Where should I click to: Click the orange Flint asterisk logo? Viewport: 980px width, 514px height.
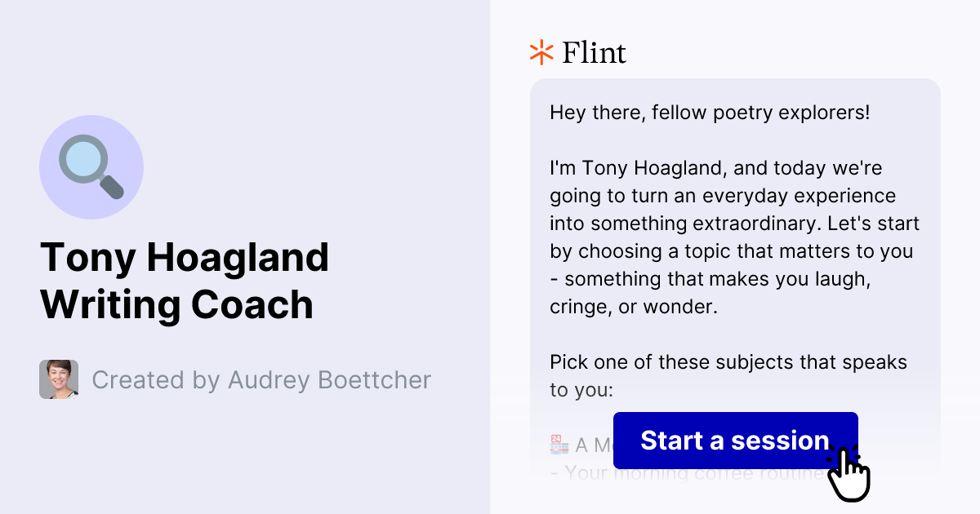pyautogui.click(x=540, y=52)
